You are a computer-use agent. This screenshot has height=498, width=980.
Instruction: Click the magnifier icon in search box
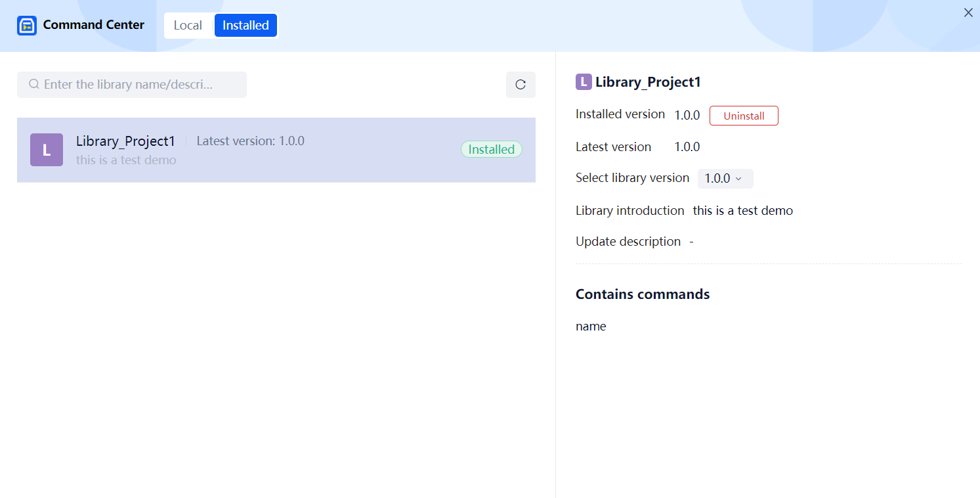click(34, 85)
